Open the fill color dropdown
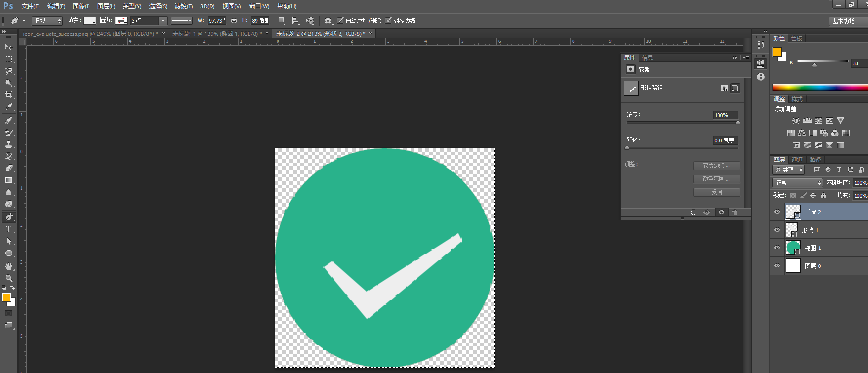 90,21
